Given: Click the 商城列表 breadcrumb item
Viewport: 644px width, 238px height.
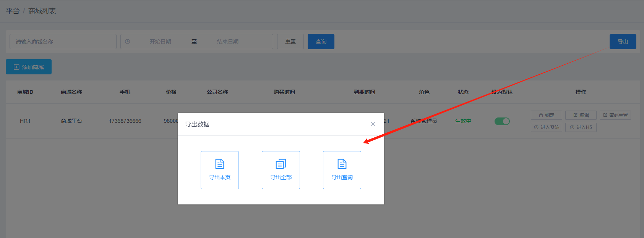Looking at the screenshot, I should pos(42,11).
